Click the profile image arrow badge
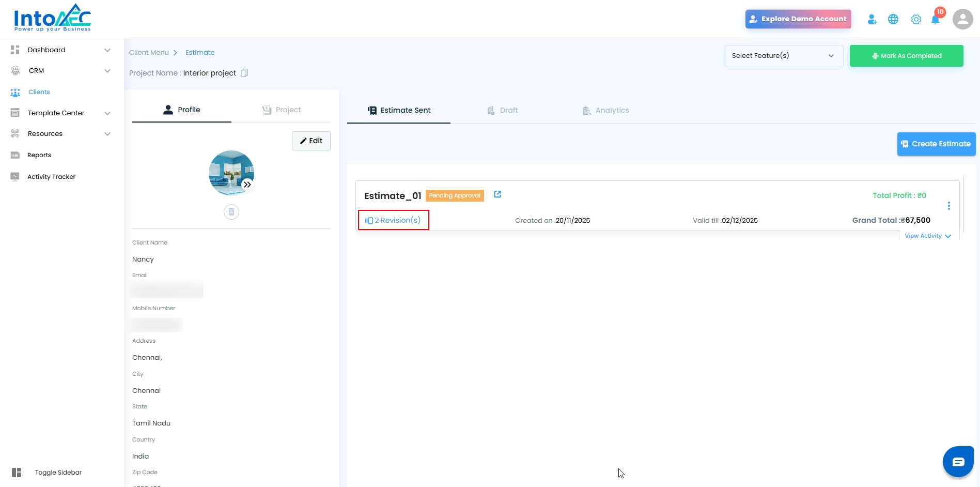Viewport: 980px width, 487px height. 247,185
